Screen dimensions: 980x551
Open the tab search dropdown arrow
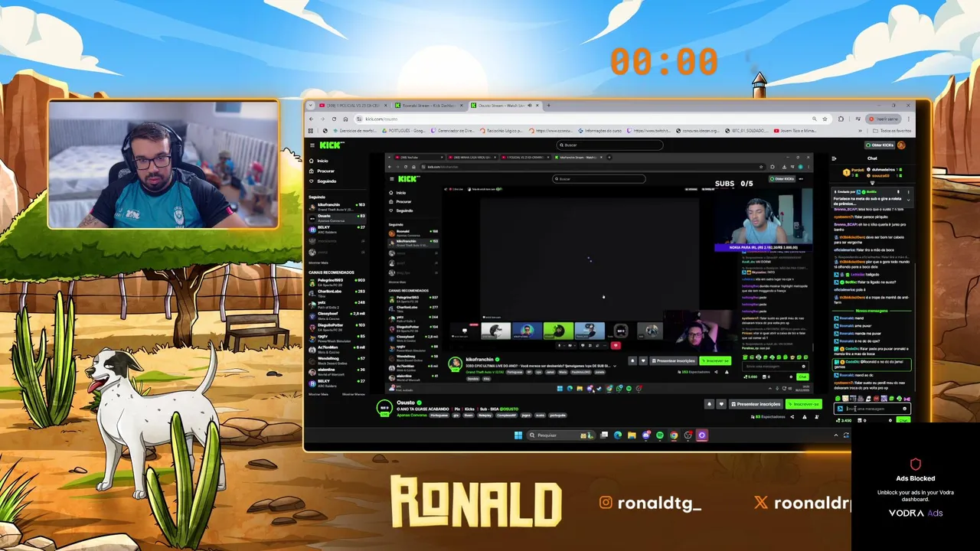(x=310, y=105)
